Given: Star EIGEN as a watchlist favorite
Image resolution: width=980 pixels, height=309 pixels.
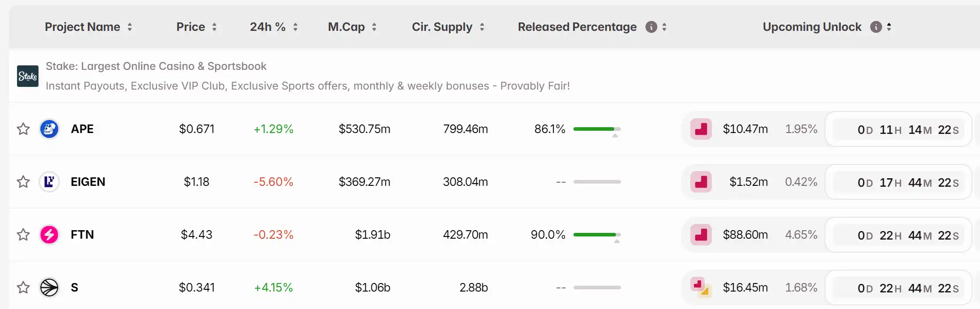Looking at the screenshot, I should click(23, 182).
